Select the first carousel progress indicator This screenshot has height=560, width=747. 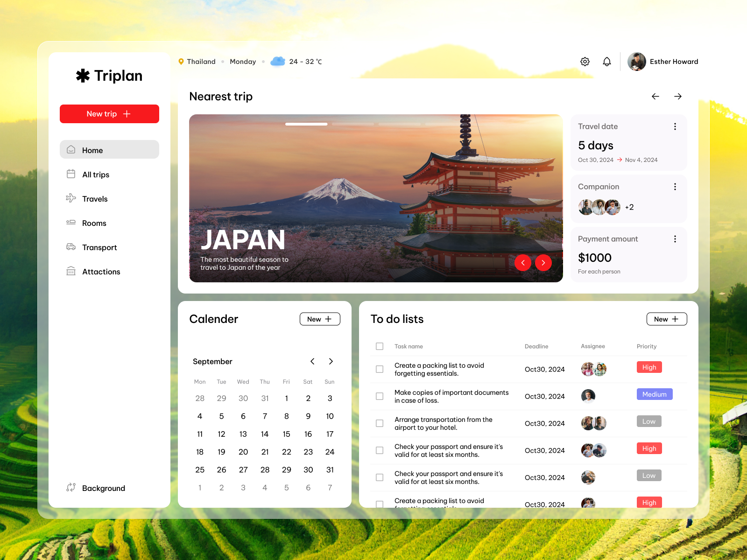pos(306,124)
